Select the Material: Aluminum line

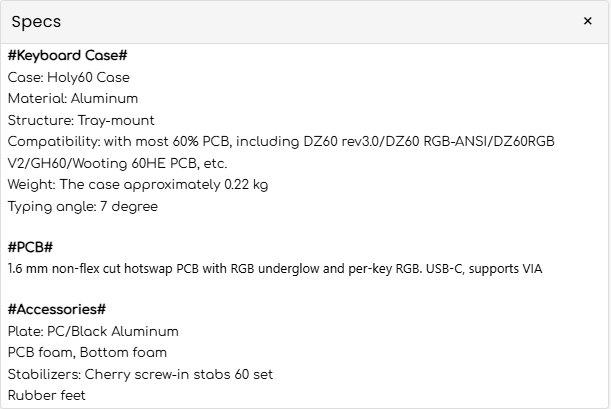tap(72, 99)
